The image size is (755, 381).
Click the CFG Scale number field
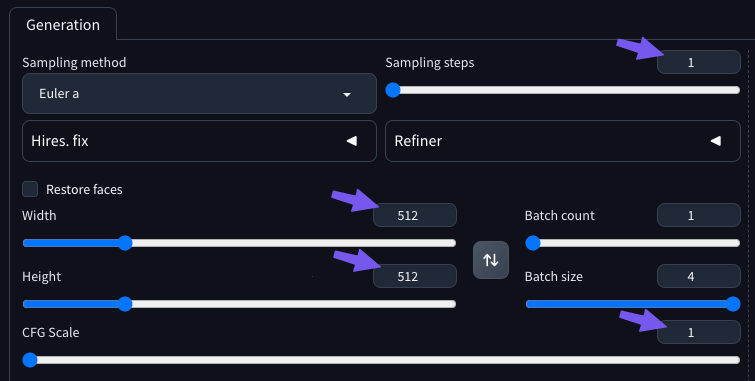(699, 332)
